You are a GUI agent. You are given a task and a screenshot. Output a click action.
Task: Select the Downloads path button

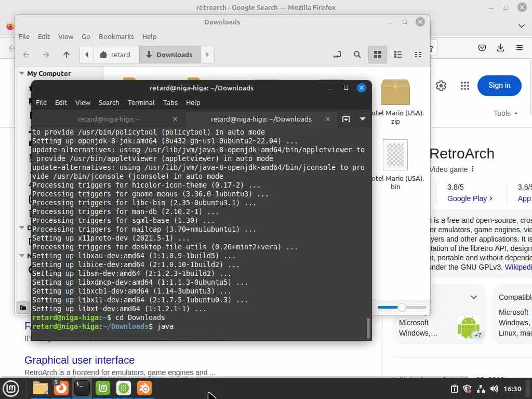click(x=169, y=55)
